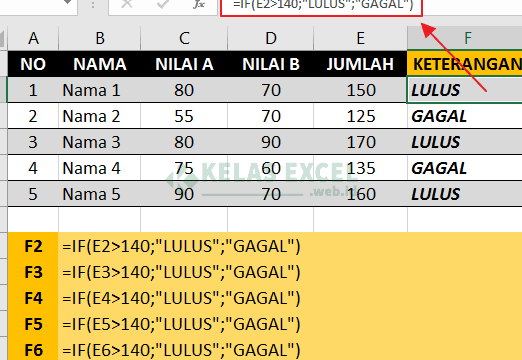The image size is (522, 360).
Task: Select LULUS cell in Nama 1 row
Action: tap(465, 90)
